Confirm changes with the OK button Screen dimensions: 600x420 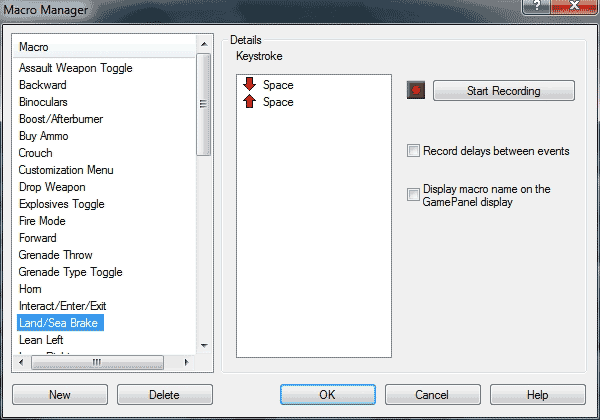tap(328, 394)
